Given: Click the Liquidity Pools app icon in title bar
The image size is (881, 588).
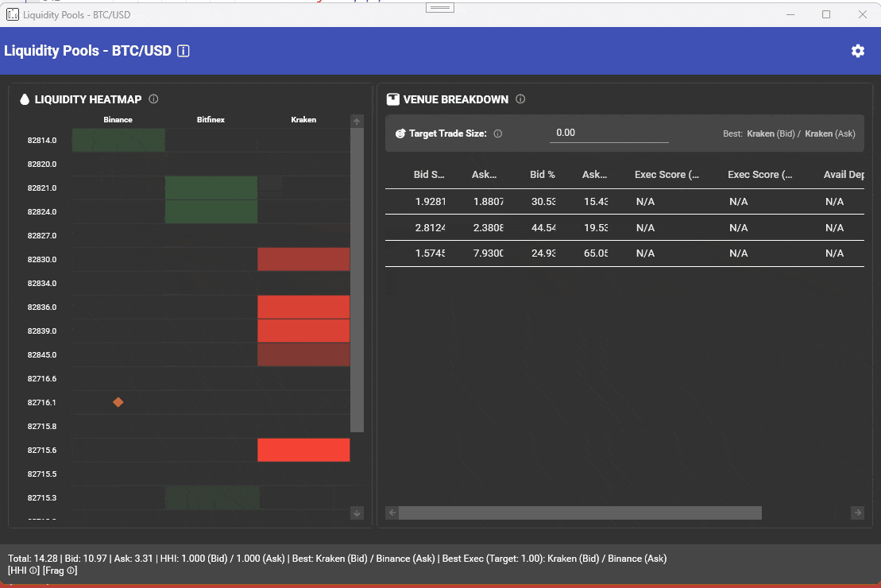Looking at the screenshot, I should pos(12,14).
